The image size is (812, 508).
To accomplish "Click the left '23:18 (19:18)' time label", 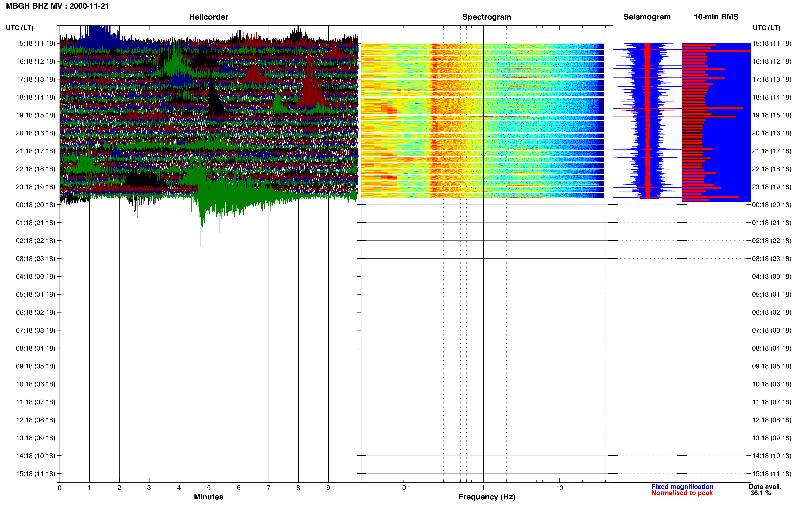I will [36, 187].
